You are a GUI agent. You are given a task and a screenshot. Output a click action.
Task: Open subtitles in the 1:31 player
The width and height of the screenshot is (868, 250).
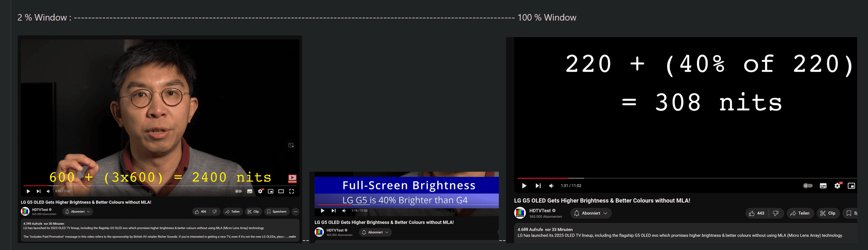(x=823, y=186)
